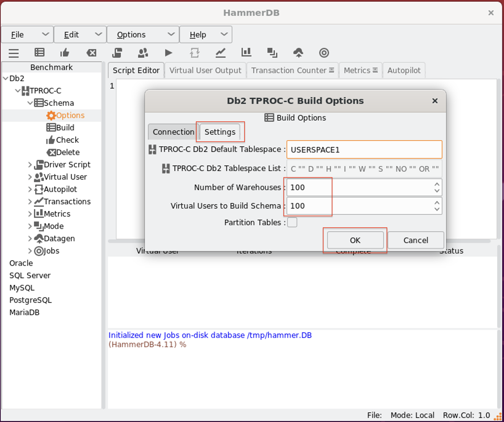Click the metrics bar-chart toolbar icon
This screenshot has width=504, height=422.
(x=246, y=53)
